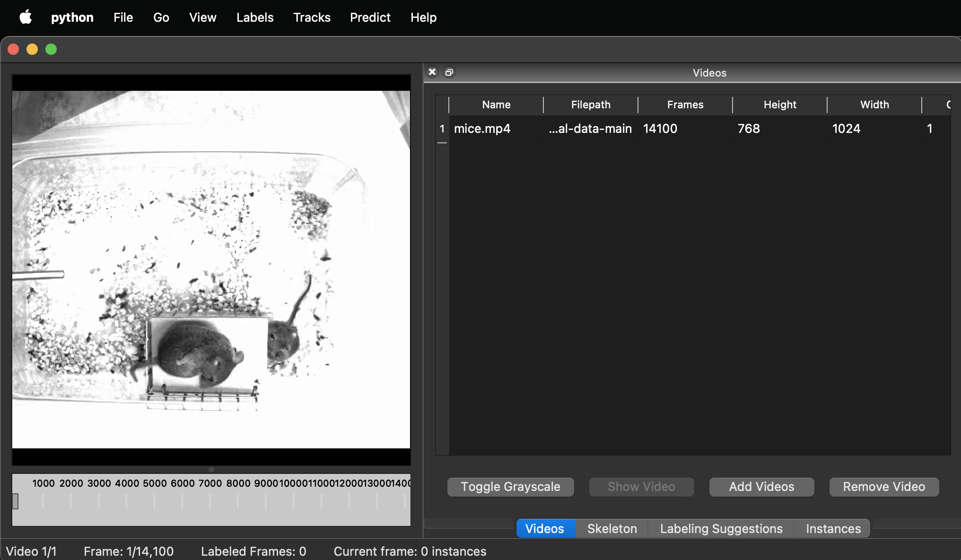Image resolution: width=961 pixels, height=560 pixels.
Task: Close the Videos dock panel
Action: click(x=432, y=72)
